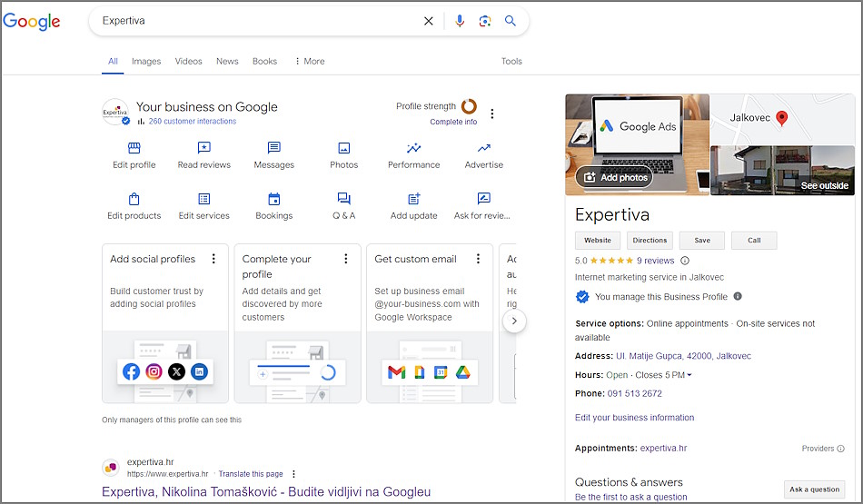This screenshot has width=863, height=504.
Task: Click Edit your business information link
Action: [634, 418]
